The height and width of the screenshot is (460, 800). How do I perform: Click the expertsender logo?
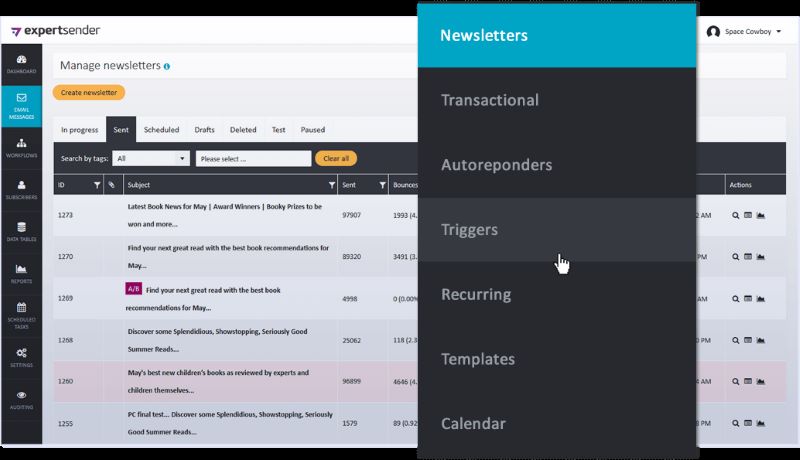(x=56, y=31)
